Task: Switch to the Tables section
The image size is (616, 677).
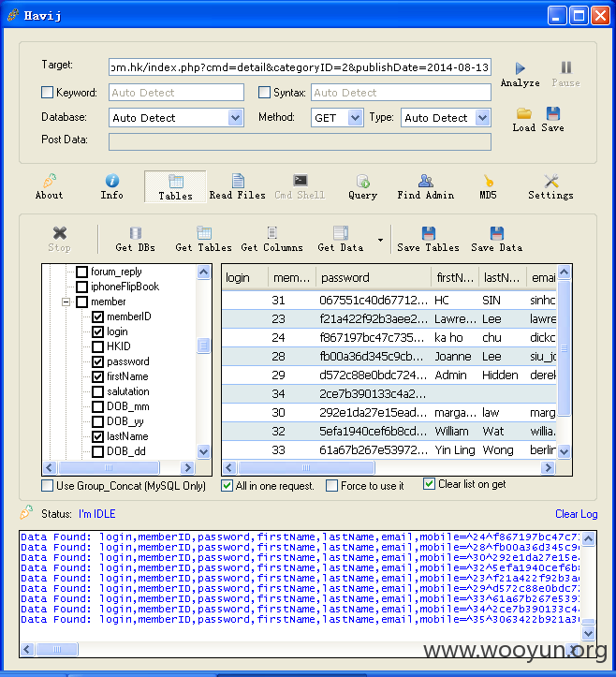Action: point(175,186)
